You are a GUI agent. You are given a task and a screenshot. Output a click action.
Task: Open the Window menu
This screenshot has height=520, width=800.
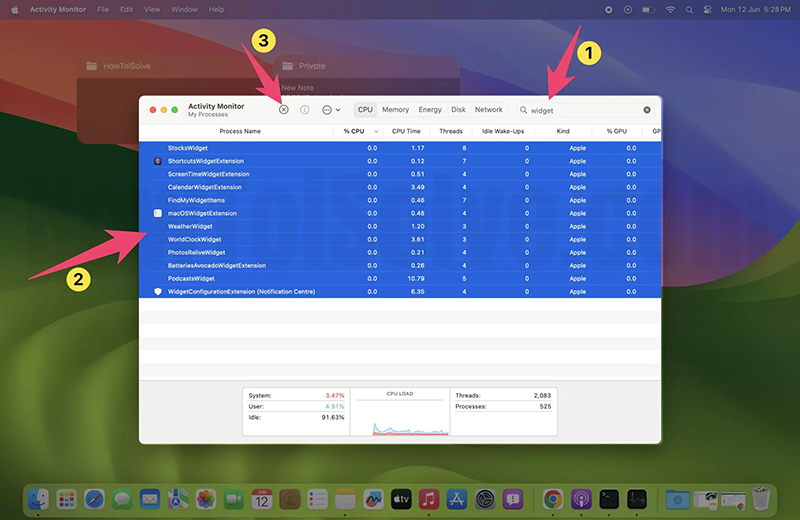184,9
